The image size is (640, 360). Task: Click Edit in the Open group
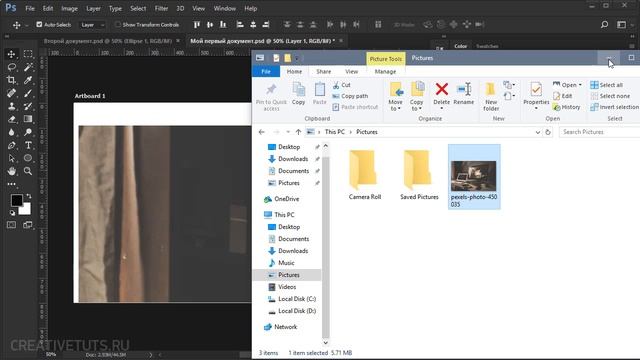click(562, 96)
